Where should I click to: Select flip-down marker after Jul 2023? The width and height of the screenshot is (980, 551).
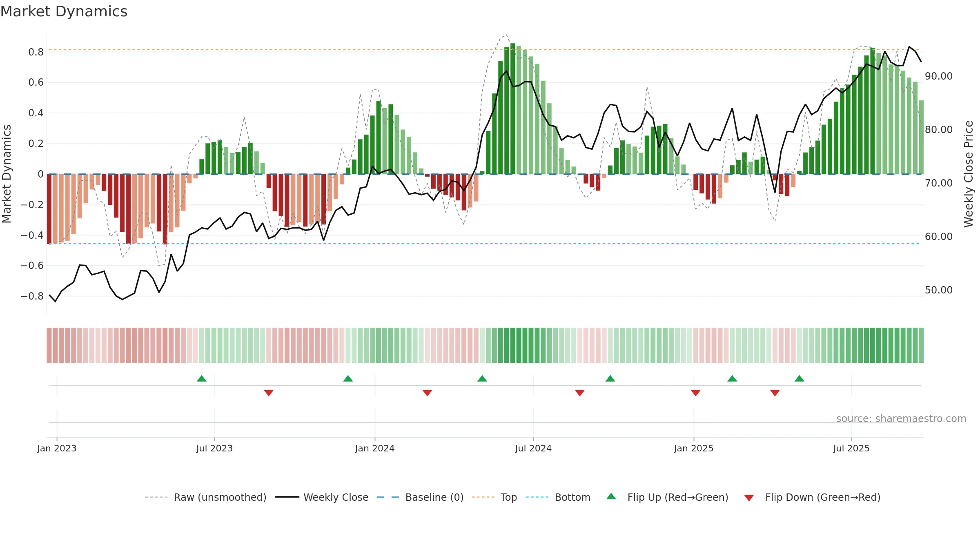[x=269, y=393]
